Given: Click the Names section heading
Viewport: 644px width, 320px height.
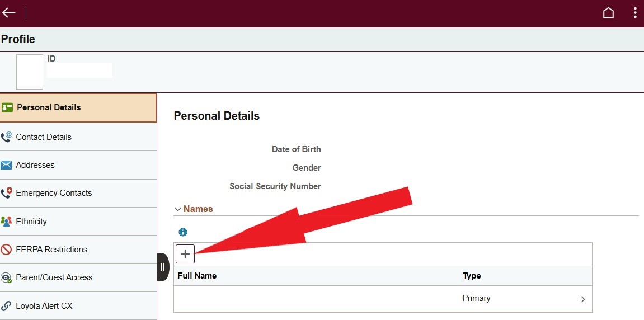Looking at the screenshot, I should pyautogui.click(x=198, y=209).
